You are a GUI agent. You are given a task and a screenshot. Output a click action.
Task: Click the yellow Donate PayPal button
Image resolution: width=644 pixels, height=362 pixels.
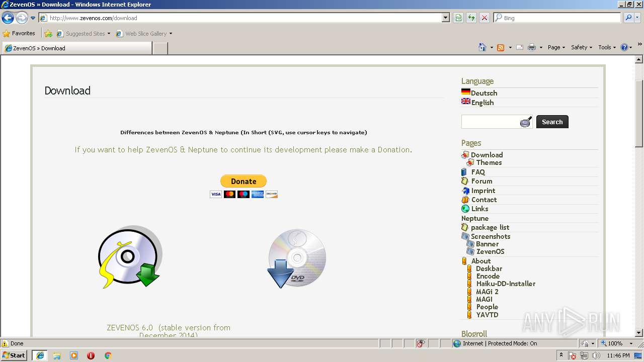[244, 181]
